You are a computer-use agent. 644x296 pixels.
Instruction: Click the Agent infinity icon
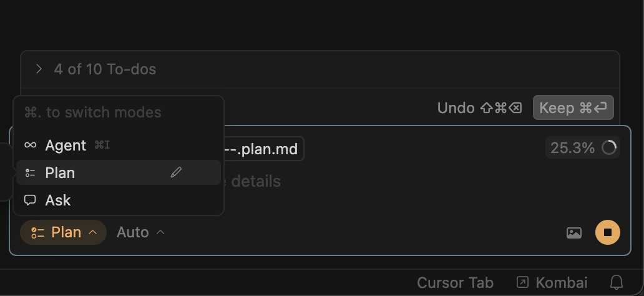[x=30, y=146]
